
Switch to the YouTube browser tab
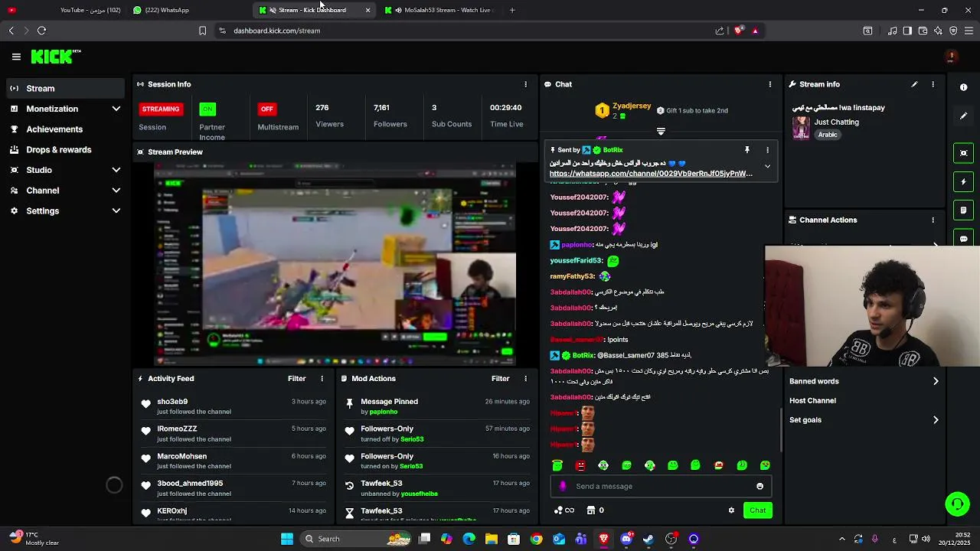pyautogui.click(x=65, y=10)
